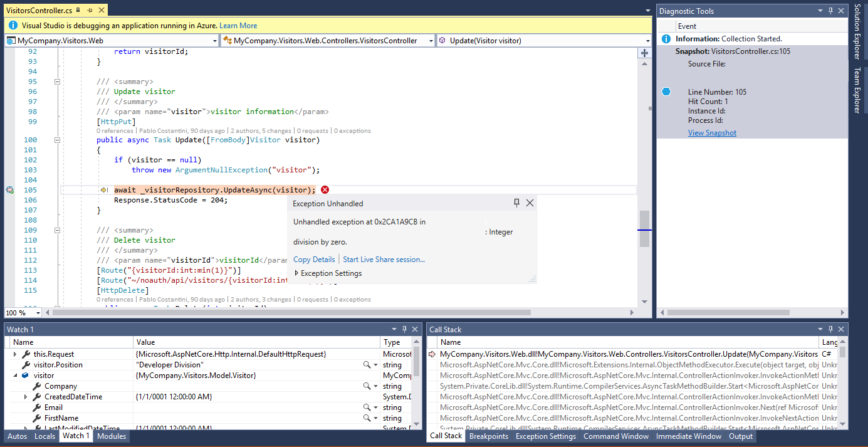Click the View Snapshot link in Diagnostic Tools
The image size is (868, 447).
click(x=712, y=132)
